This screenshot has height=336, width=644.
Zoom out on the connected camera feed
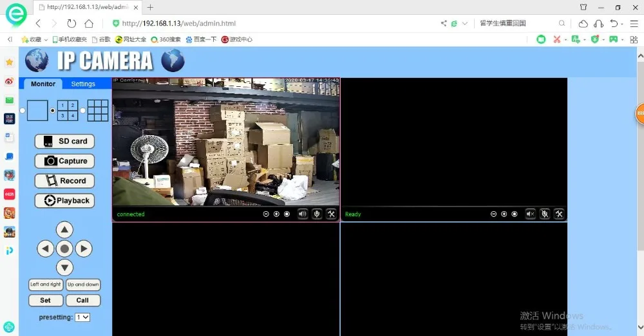pyautogui.click(x=266, y=214)
